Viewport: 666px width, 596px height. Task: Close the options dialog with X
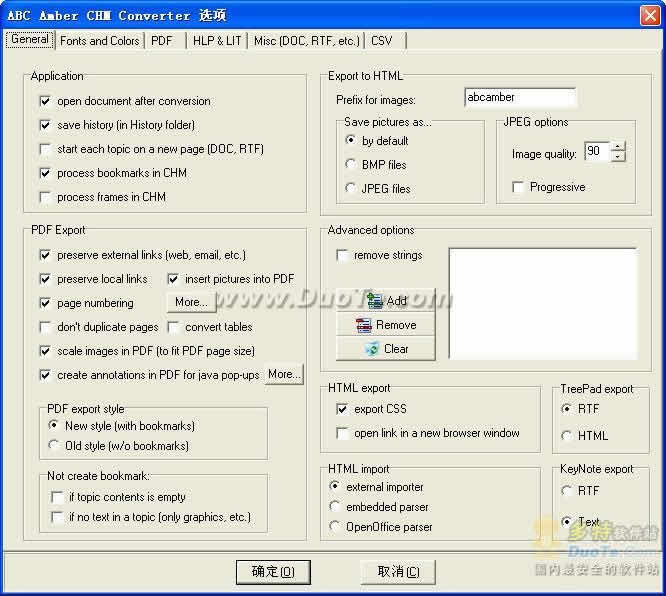point(650,16)
